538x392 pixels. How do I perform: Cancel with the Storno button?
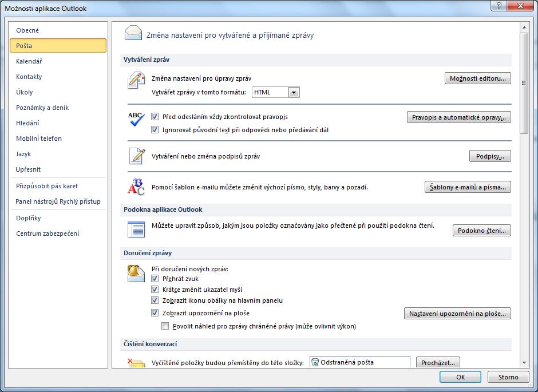[x=508, y=377]
